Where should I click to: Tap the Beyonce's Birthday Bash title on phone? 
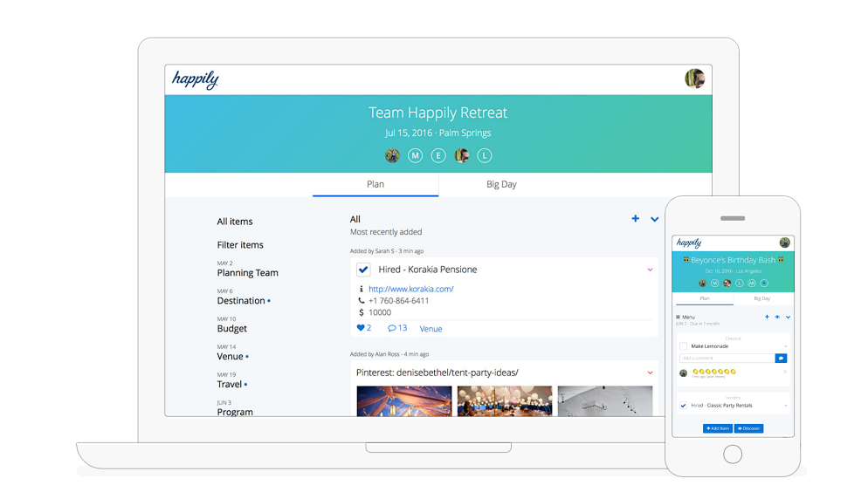(733, 260)
